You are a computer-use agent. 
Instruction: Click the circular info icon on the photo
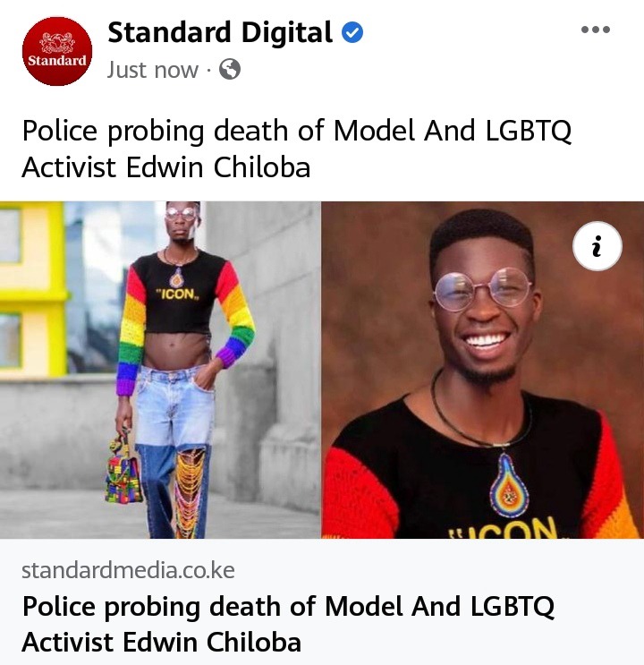pos(597,246)
